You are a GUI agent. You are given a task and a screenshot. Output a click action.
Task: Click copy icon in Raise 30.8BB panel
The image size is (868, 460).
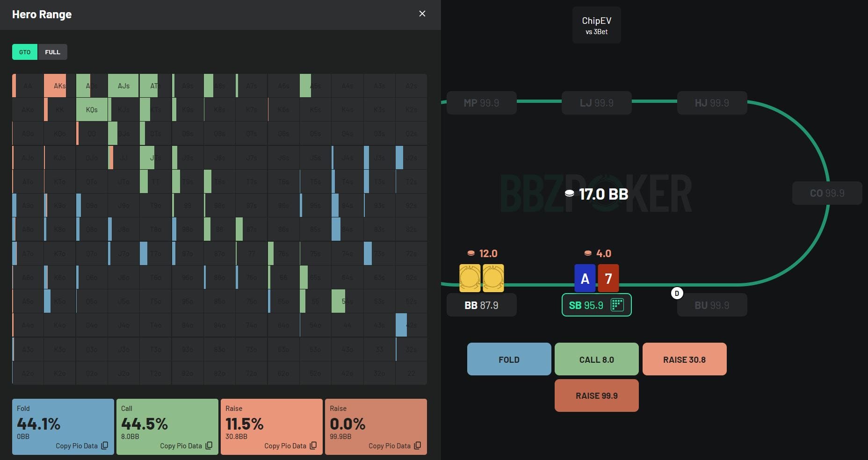[x=313, y=446]
